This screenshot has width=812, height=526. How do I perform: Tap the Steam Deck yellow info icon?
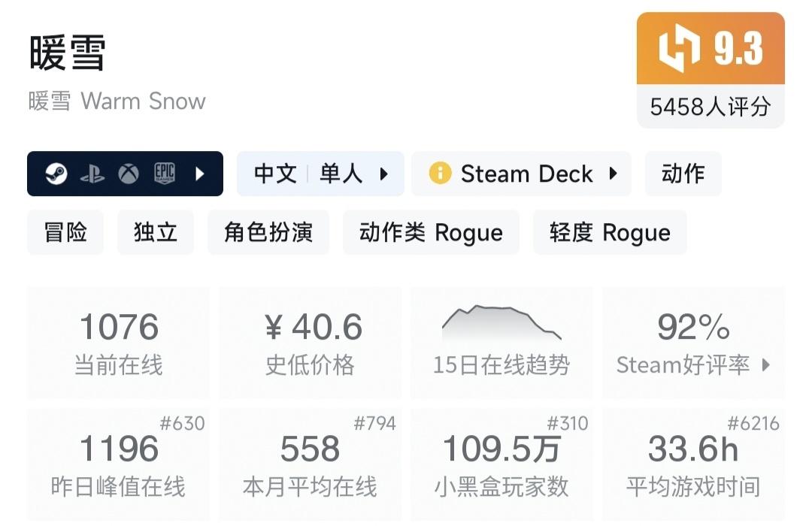pyautogui.click(x=439, y=174)
